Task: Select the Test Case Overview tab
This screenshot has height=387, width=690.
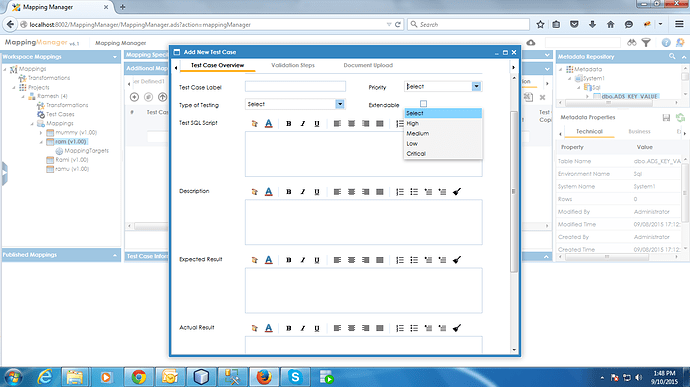Action: 217,65
